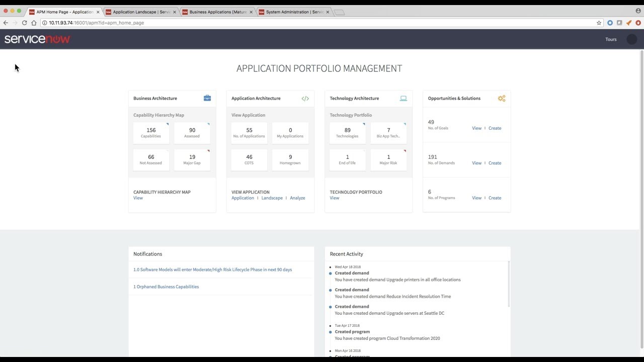Screen dimensions: 644x362
Task: Go back with browser back arrow
Action: tap(6, 23)
